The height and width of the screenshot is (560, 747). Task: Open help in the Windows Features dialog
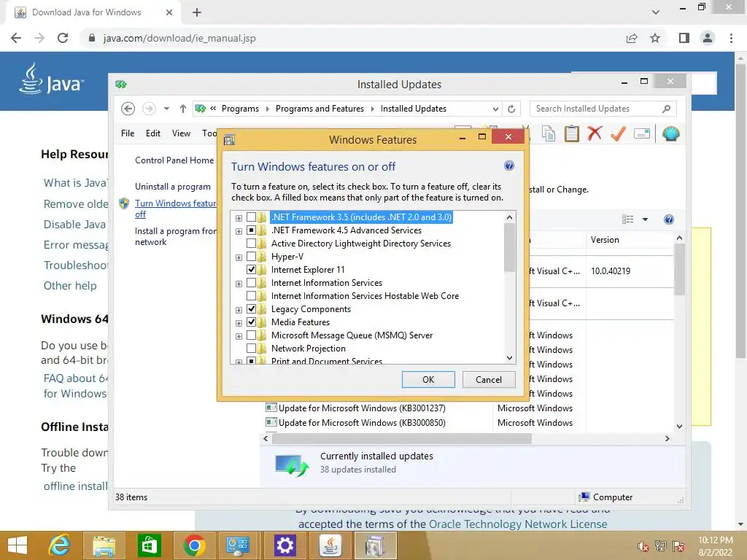pos(508,166)
